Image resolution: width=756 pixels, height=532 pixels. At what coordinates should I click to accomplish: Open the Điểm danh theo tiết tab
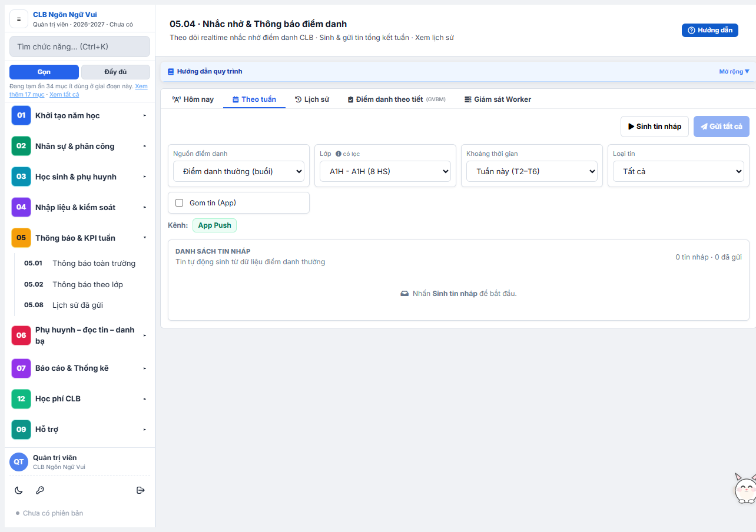(396, 99)
